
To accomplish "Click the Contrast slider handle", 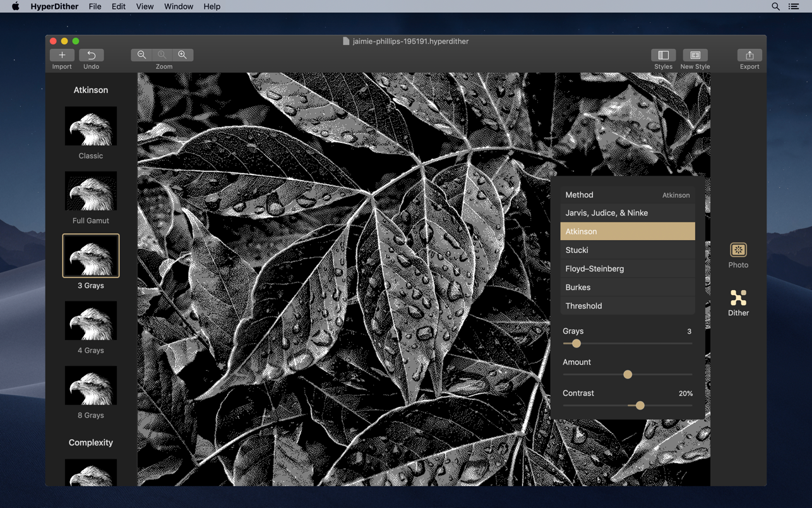I will pos(640,406).
